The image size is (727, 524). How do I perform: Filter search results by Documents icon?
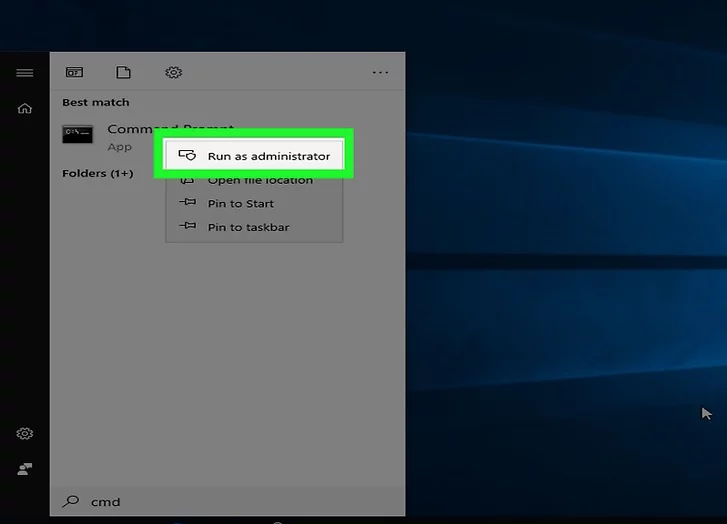(x=123, y=73)
